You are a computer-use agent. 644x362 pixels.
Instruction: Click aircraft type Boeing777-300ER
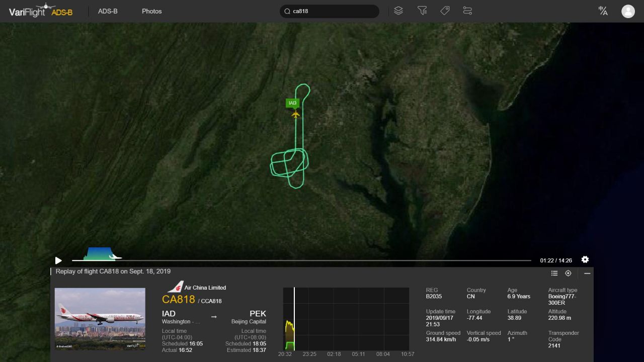563,300
